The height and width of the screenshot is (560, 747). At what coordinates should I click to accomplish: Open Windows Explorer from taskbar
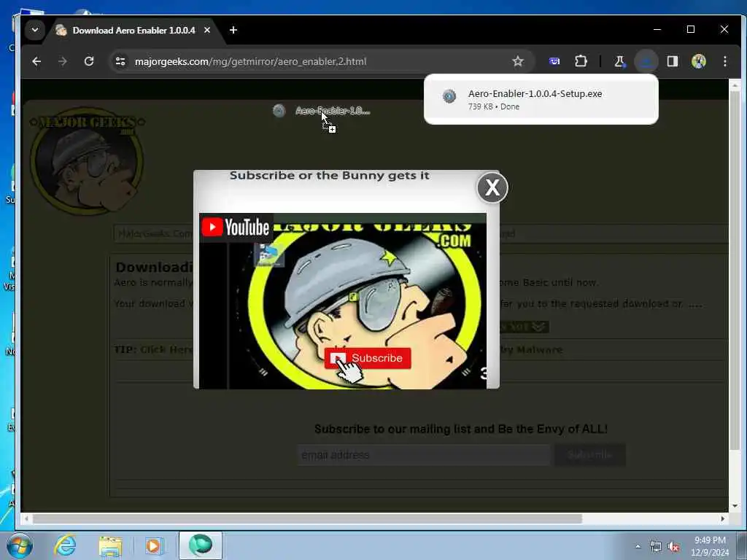coord(110,545)
